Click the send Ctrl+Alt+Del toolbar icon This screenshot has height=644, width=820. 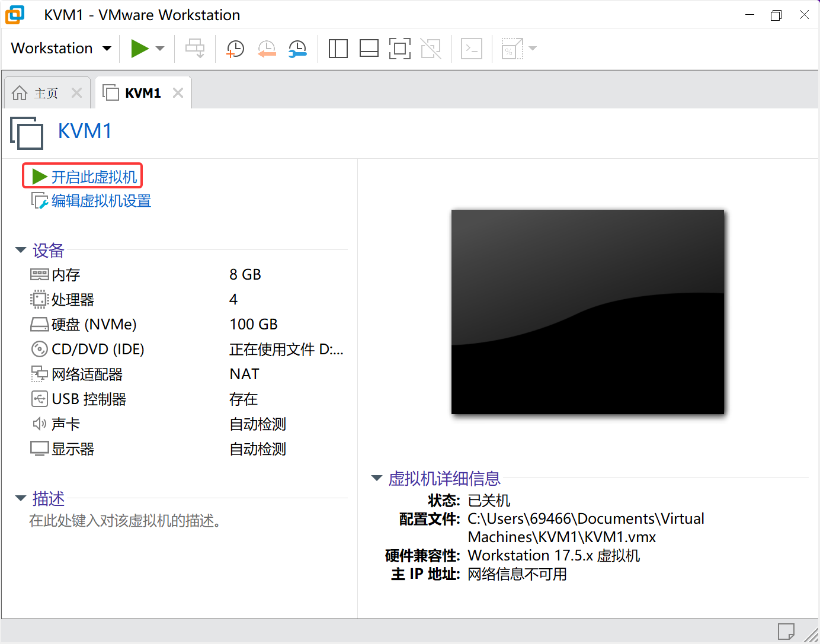click(195, 49)
